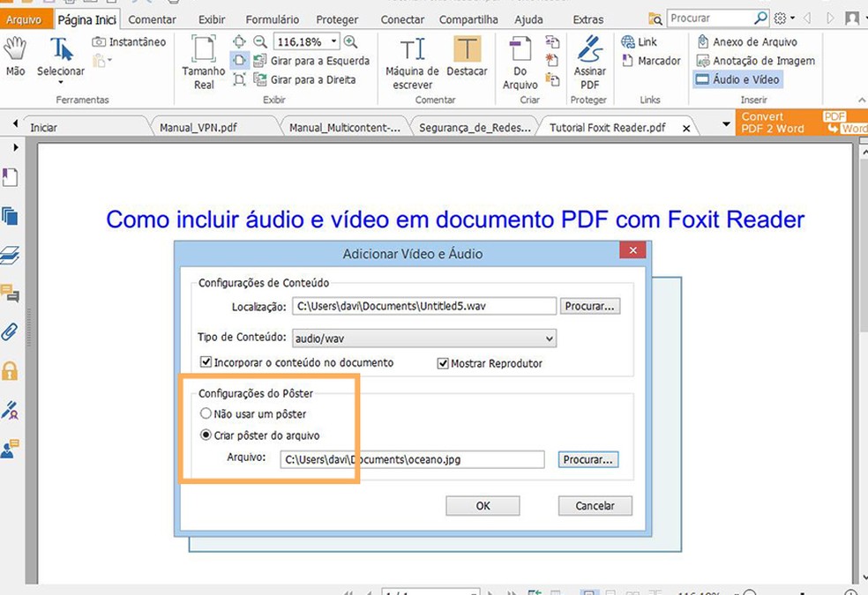Open settings gear dropdown
The width and height of the screenshot is (868, 595).
coord(784,19)
